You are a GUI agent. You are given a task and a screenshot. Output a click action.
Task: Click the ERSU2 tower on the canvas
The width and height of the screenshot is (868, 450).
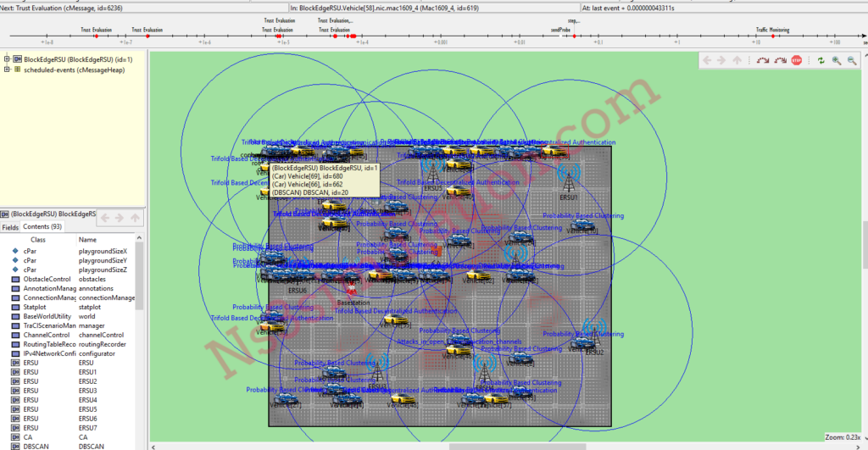click(x=594, y=335)
